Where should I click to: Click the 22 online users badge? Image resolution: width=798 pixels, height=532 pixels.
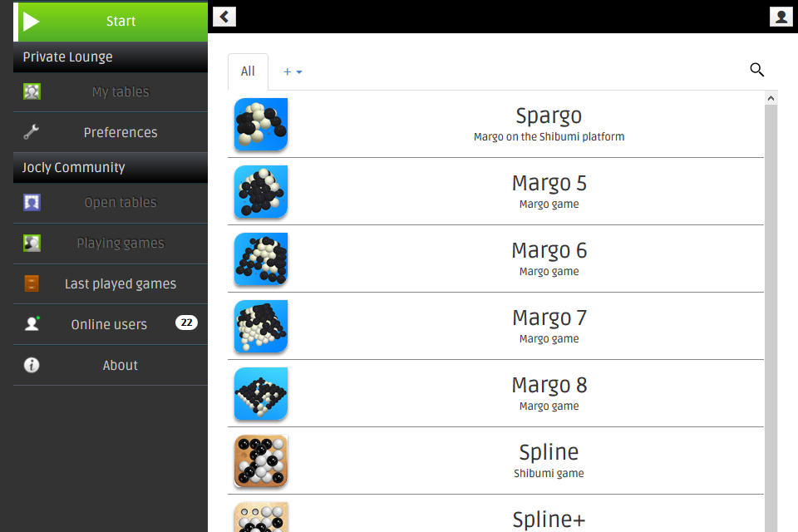tap(186, 323)
